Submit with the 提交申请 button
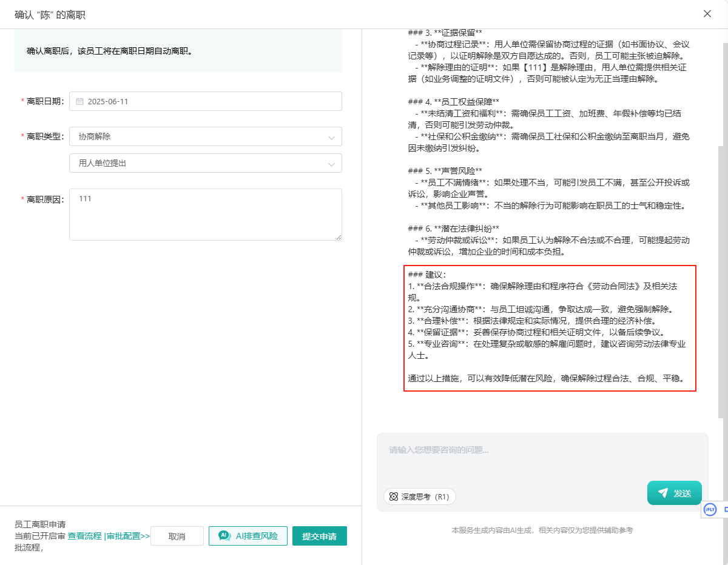This screenshot has width=728, height=565. coord(319,536)
